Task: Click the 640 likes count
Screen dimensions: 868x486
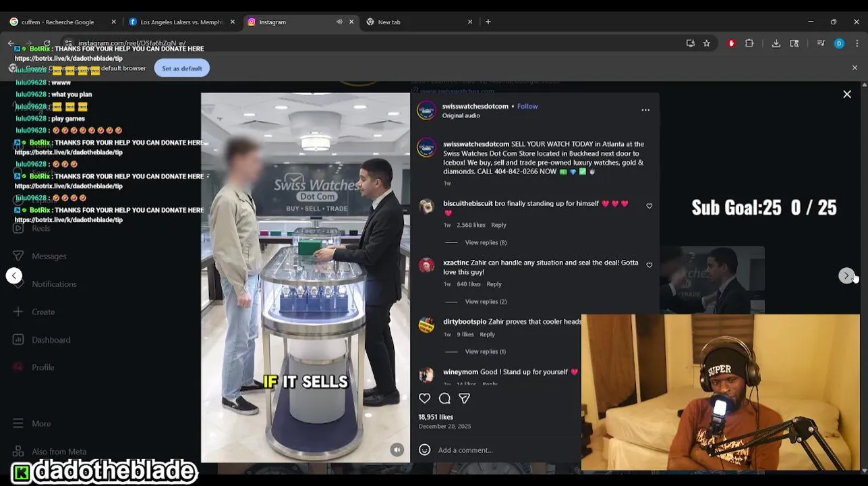Action: point(469,284)
